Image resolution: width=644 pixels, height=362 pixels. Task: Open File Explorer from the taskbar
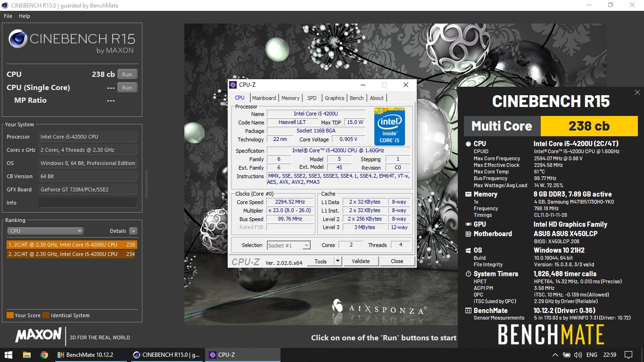coord(27,355)
